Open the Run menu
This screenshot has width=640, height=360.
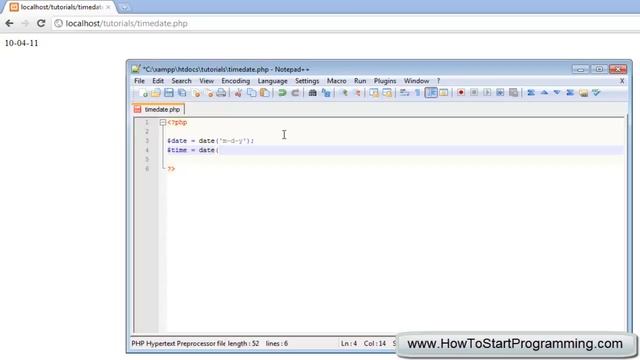pos(360,81)
